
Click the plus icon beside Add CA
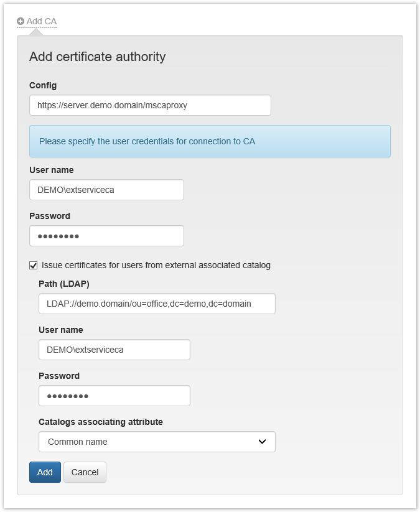(x=21, y=21)
